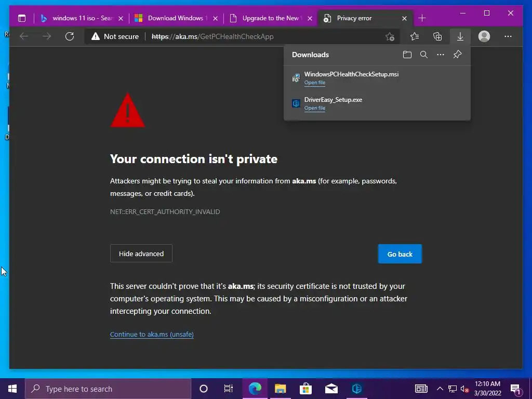
Task: Close the Privacy error tab
Action: coord(404,18)
